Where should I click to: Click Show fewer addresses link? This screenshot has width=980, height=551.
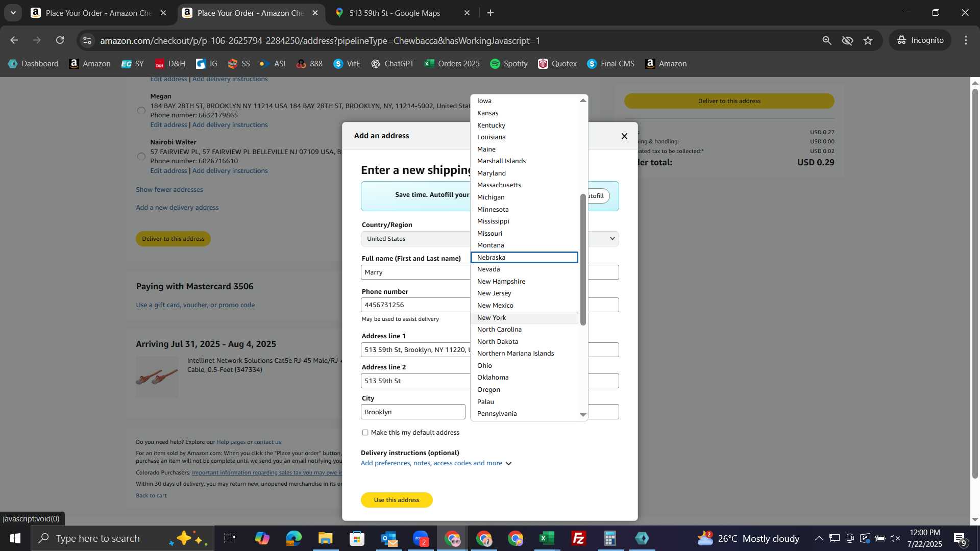pyautogui.click(x=169, y=190)
